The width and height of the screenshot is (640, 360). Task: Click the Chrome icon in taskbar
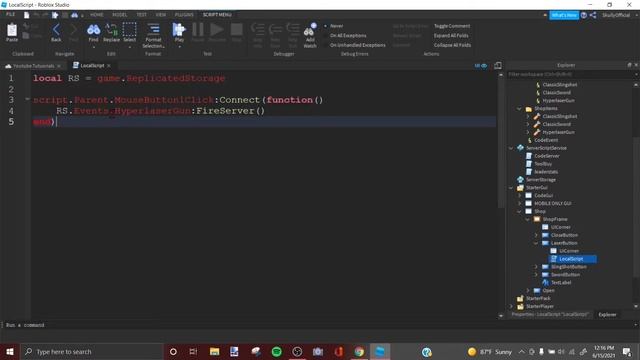[359, 352]
